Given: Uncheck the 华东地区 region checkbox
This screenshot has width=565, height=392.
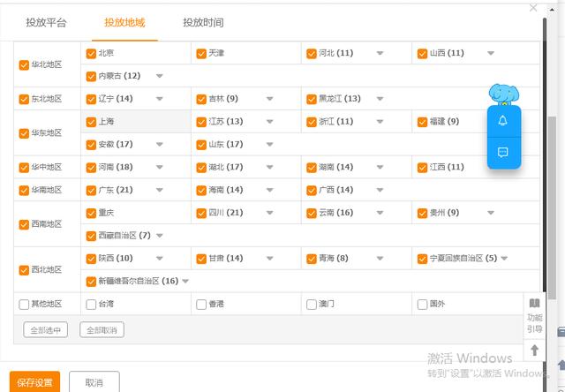Looking at the screenshot, I should [x=24, y=133].
